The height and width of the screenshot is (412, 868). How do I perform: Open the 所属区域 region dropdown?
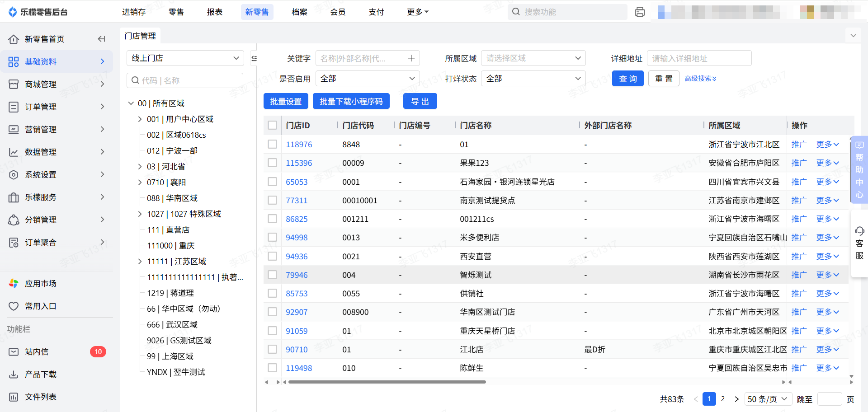click(x=533, y=58)
